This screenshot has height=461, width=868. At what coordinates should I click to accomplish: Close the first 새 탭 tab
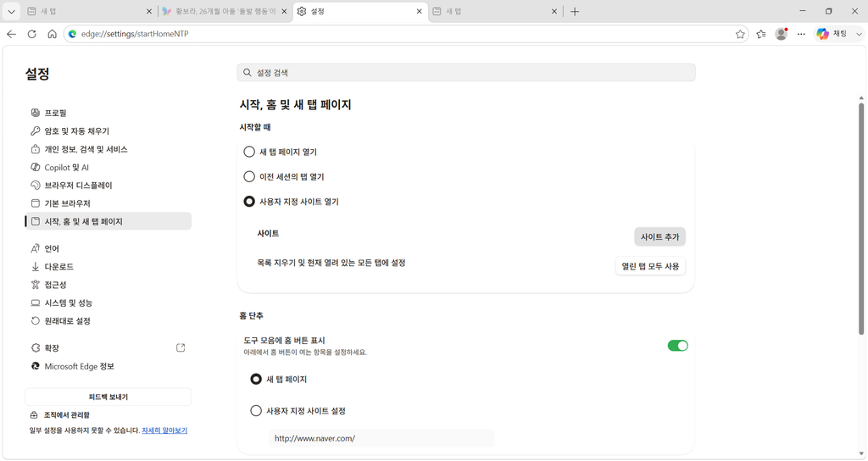pyautogui.click(x=149, y=11)
